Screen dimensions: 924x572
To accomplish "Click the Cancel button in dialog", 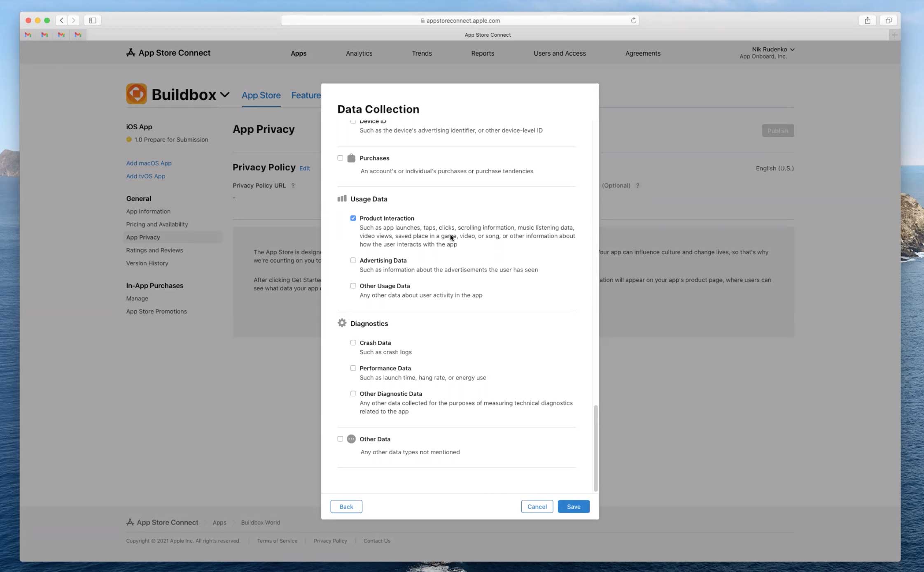I will click(537, 507).
